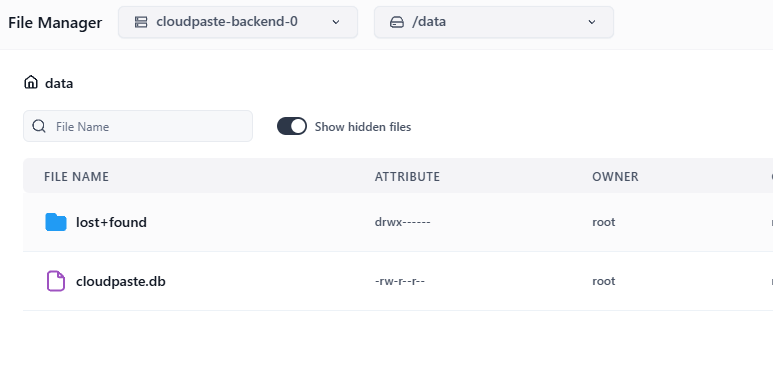Expand chevron on cloudpaste-backend-0 selector
The width and height of the screenshot is (773, 388).
pyautogui.click(x=336, y=22)
